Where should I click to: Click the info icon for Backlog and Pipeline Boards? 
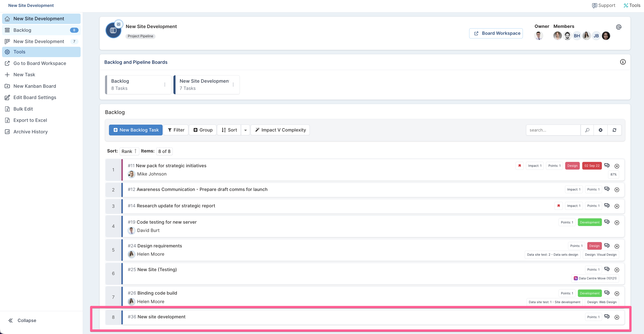(x=623, y=62)
